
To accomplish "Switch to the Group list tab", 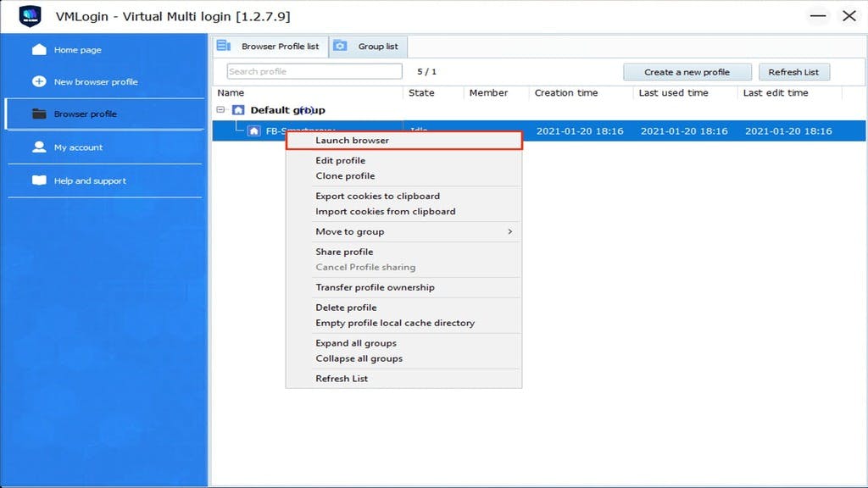I will 369,47.
